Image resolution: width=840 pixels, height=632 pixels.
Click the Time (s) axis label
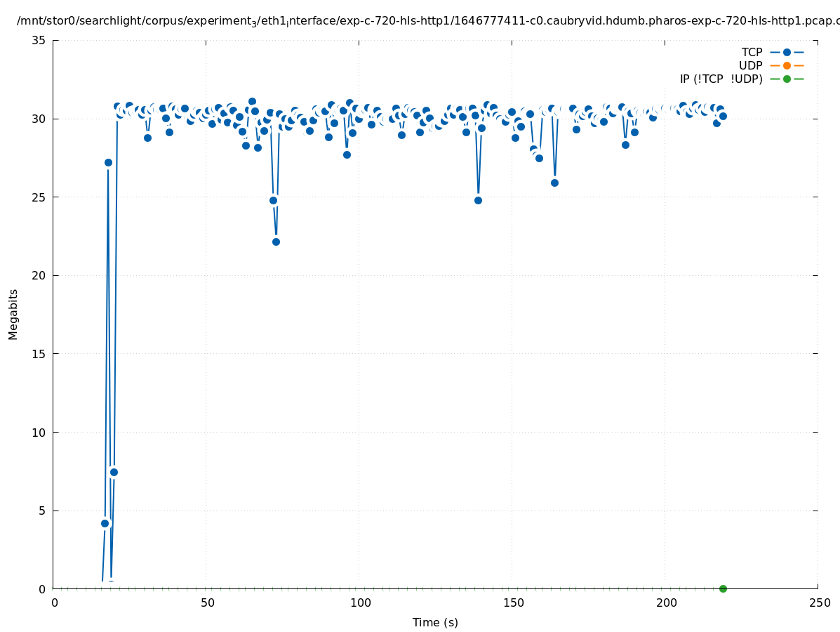[435, 622]
